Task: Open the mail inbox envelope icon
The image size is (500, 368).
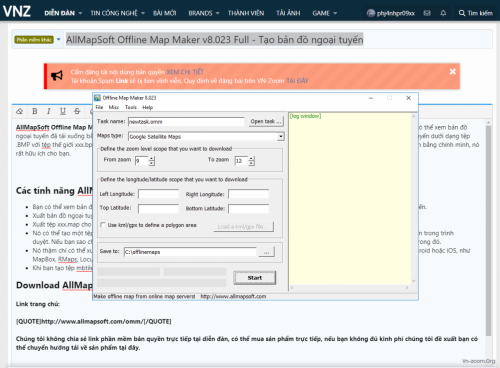Action: click(427, 13)
